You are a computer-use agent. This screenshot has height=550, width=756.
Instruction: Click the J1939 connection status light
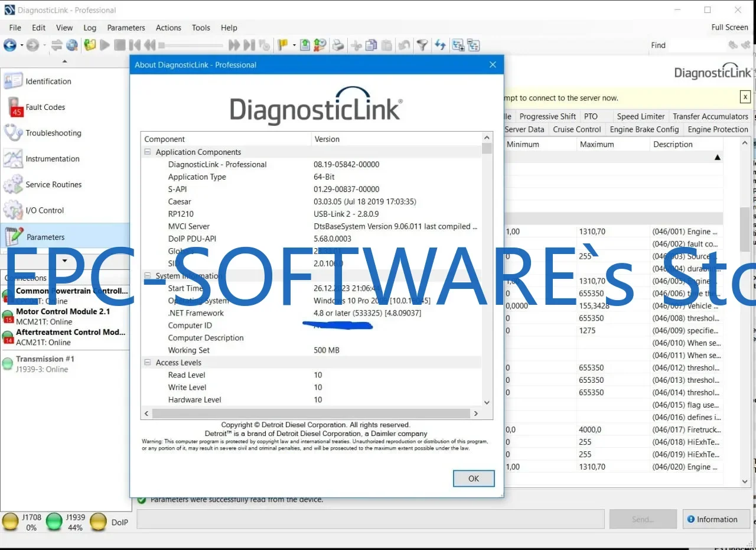click(54, 522)
